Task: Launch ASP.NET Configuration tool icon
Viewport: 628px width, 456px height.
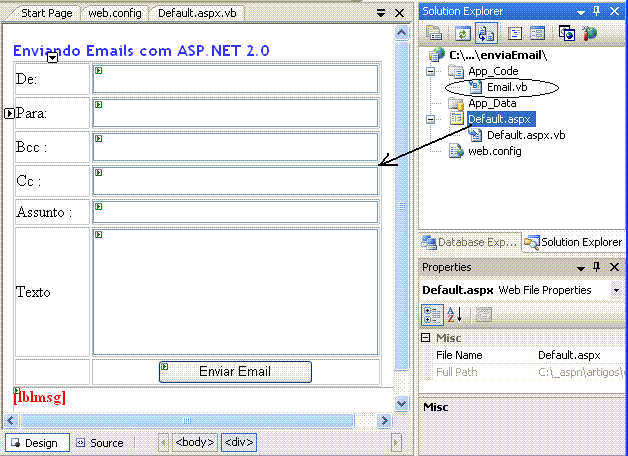Action: click(590, 34)
